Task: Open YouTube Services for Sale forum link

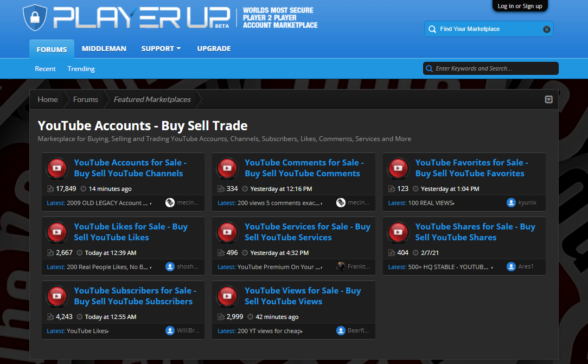Action: (x=308, y=232)
